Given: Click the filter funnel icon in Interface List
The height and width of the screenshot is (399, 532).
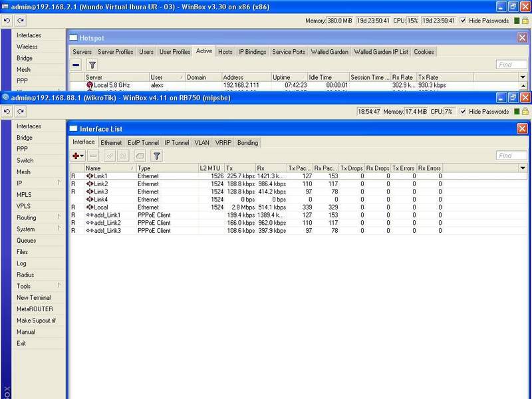Looking at the screenshot, I should (156, 156).
